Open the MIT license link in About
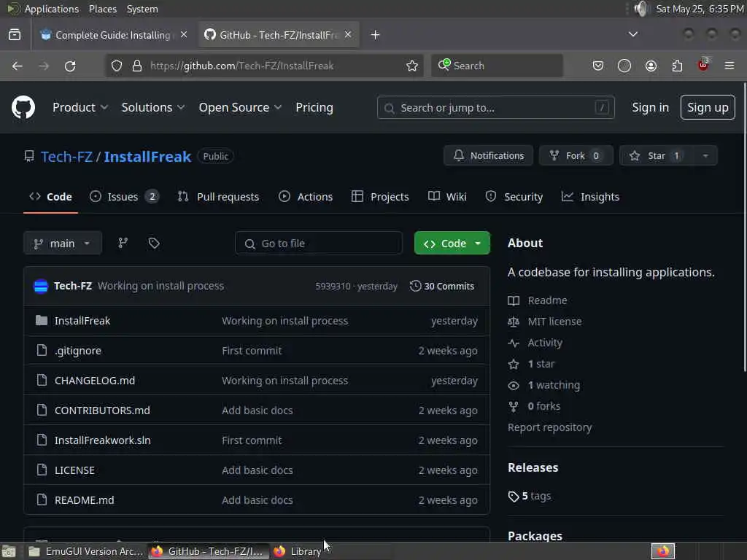Viewport: 747px width, 560px height. click(x=554, y=322)
